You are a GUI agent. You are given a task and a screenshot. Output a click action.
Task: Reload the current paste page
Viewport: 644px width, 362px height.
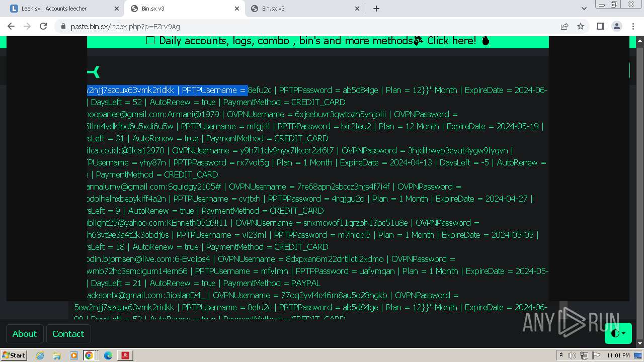coord(43,26)
